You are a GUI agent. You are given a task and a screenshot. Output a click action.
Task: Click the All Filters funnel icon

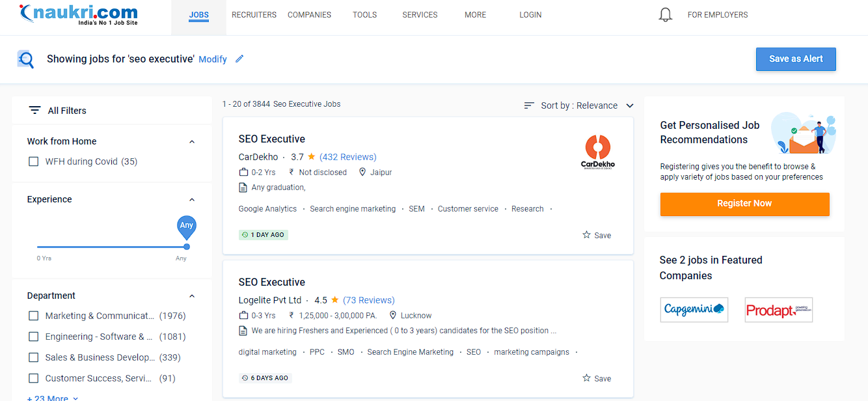pos(35,110)
